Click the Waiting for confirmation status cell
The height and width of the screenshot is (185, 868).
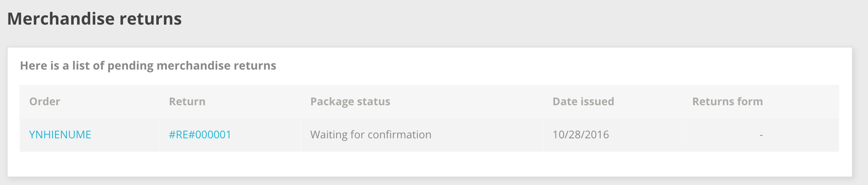click(x=370, y=135)
